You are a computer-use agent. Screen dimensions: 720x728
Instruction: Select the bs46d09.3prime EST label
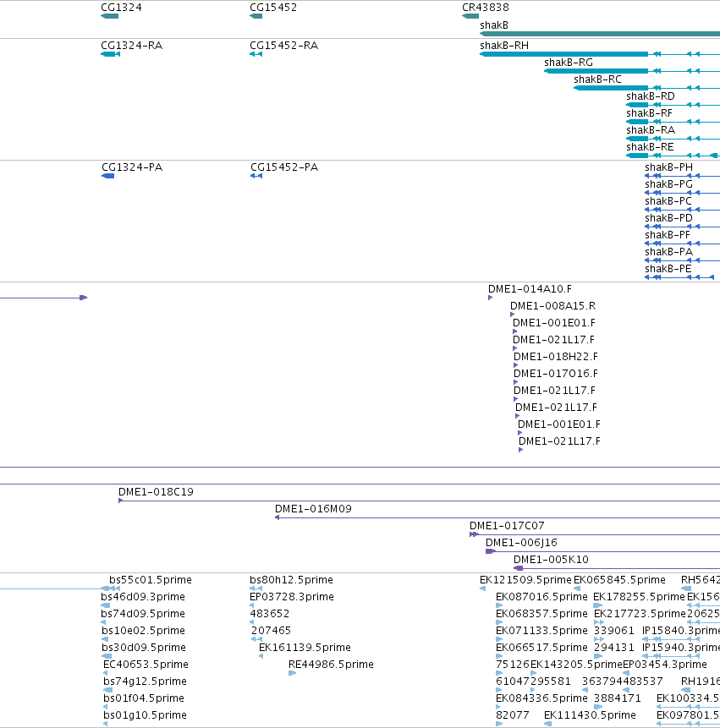pyautogui.click(x=143, y=597)
